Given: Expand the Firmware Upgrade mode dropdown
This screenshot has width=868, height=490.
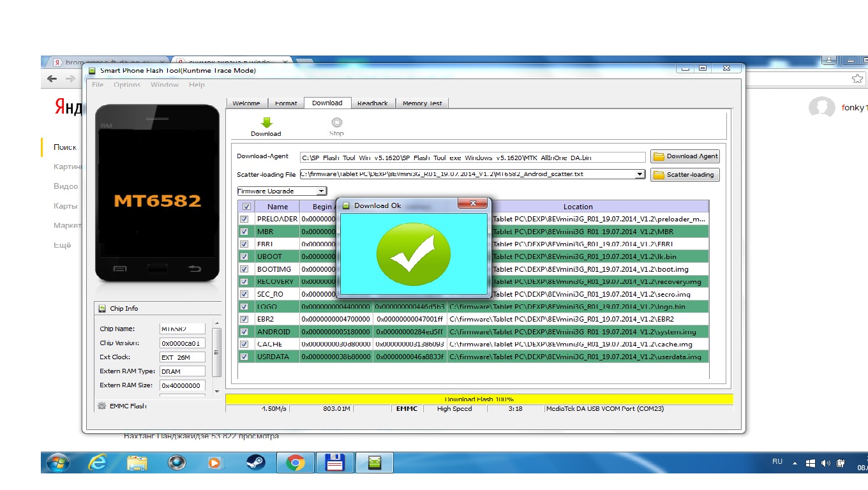Looking at the screenshot, I should 321,191.
